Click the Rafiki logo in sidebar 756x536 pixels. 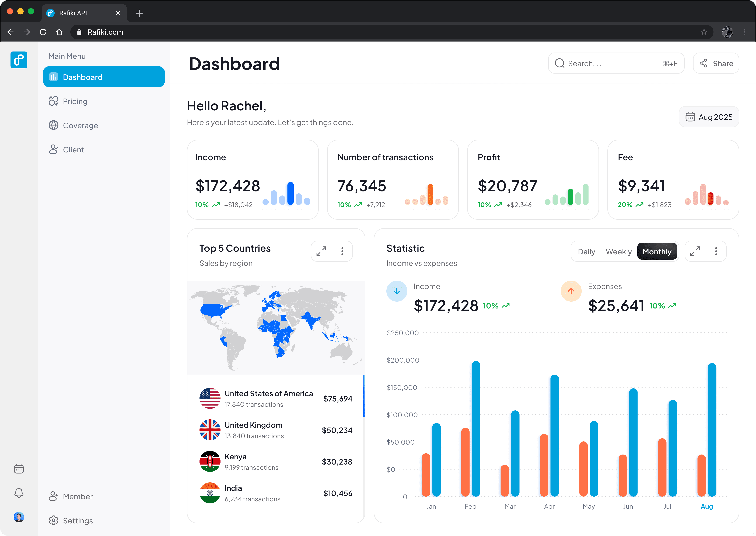pos(19,60)
